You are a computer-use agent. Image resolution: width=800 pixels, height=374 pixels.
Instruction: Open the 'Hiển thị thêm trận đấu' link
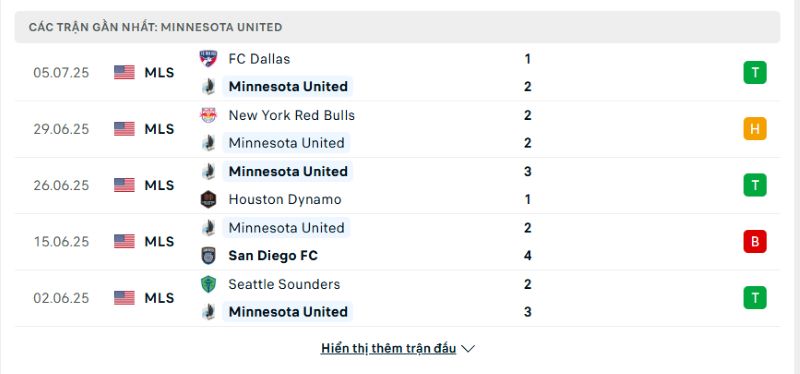[x=388, y=349]
